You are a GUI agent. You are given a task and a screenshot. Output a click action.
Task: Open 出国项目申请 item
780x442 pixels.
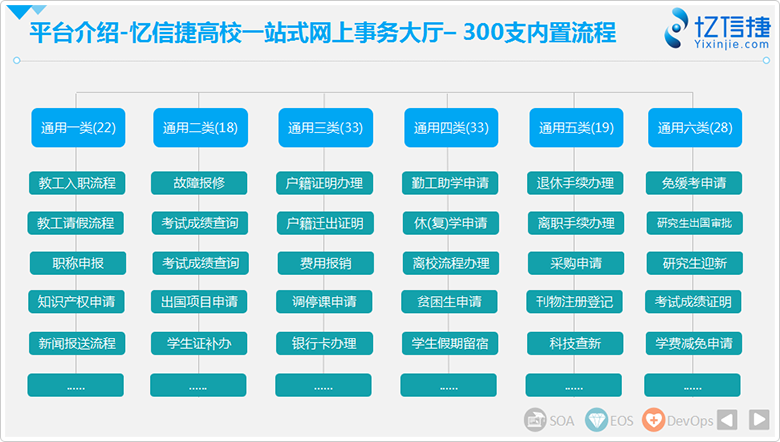click(x=199, y=302)
